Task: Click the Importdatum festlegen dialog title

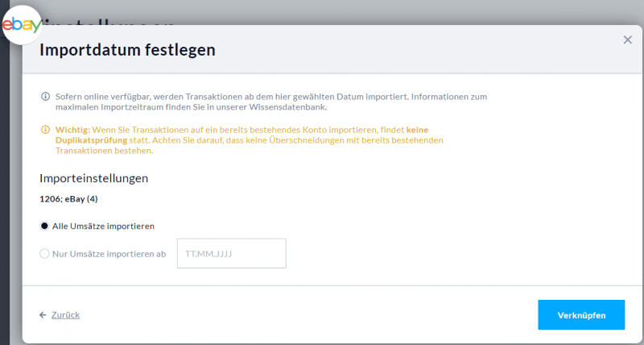Action: tap(127, 50)
